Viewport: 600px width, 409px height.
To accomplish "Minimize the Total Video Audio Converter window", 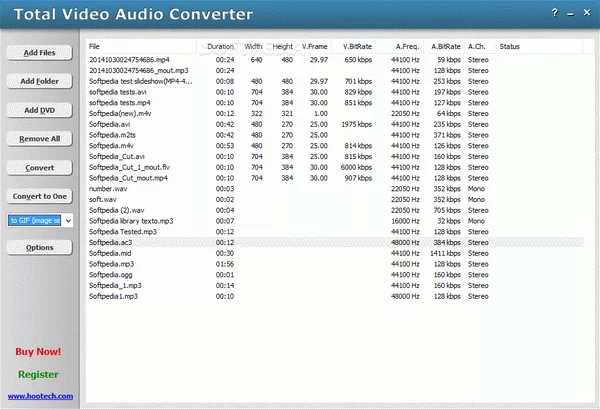I will [x=571, y=14].
